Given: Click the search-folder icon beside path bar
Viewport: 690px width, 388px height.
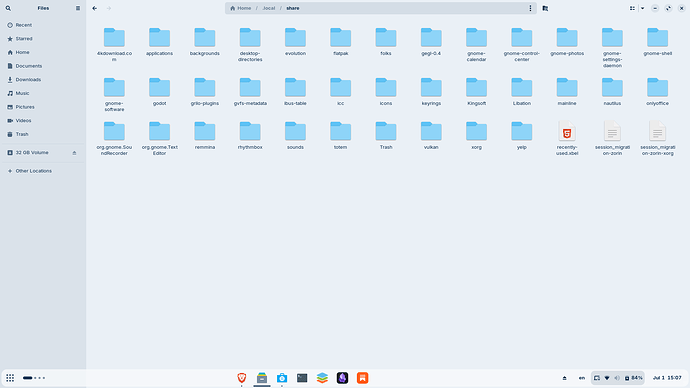Looking at the screenshot, I should pos(545,8).
